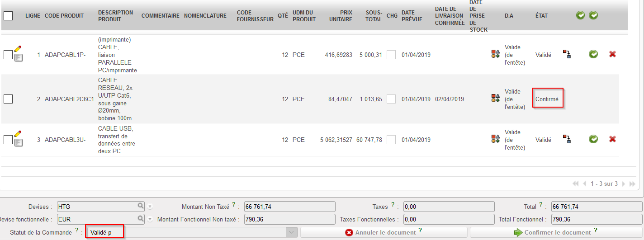Sort by the QTÉ column header
The image size is (644, 240).
(x=283, y=16)
